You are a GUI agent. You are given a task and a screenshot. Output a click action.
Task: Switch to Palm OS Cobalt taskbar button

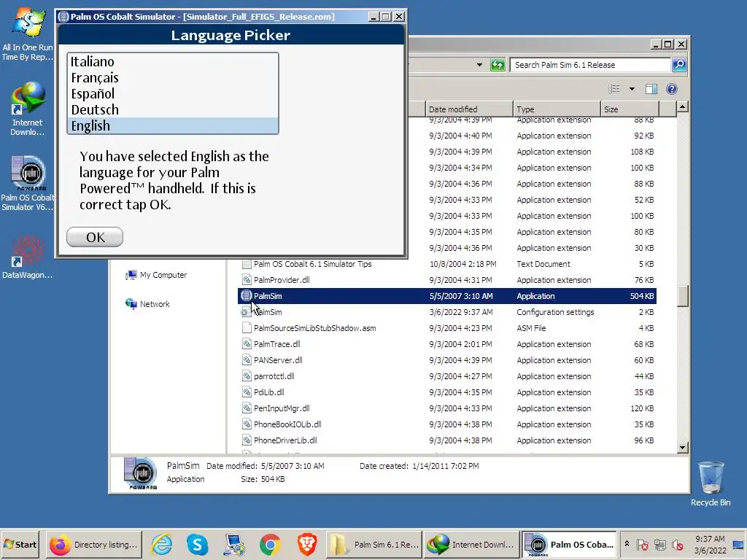[x=568, y=544]
